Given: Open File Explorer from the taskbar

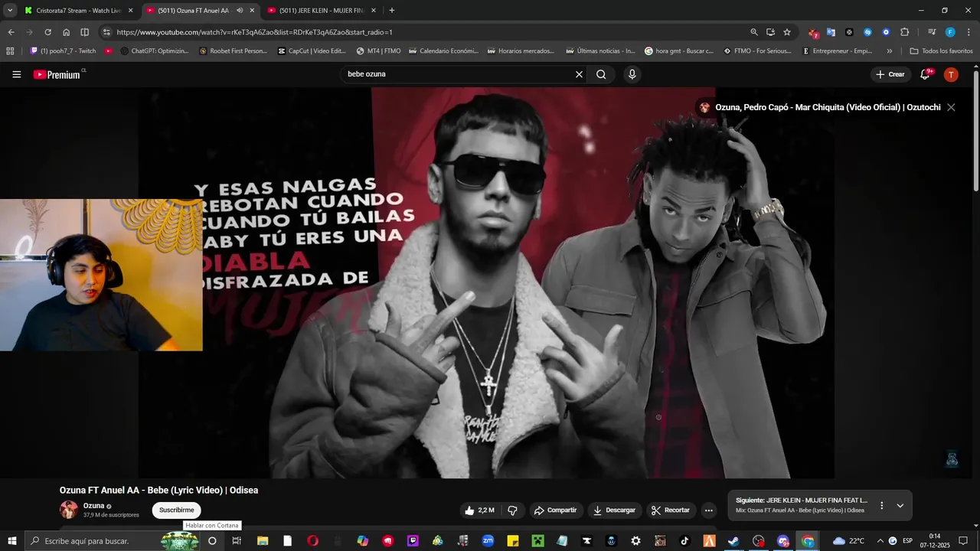Looking at the screenshot, I should click(x=263, y=541).
